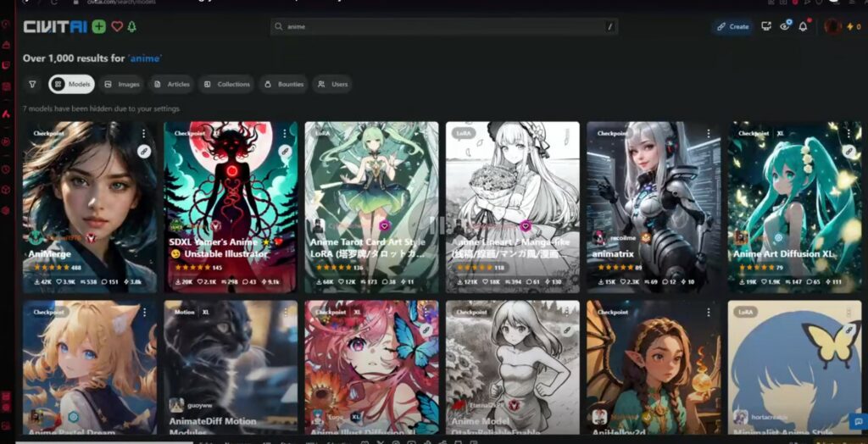Viewport: 868px width, 444px height.
Task: Open the notifications bell
Action: [804, 26]
